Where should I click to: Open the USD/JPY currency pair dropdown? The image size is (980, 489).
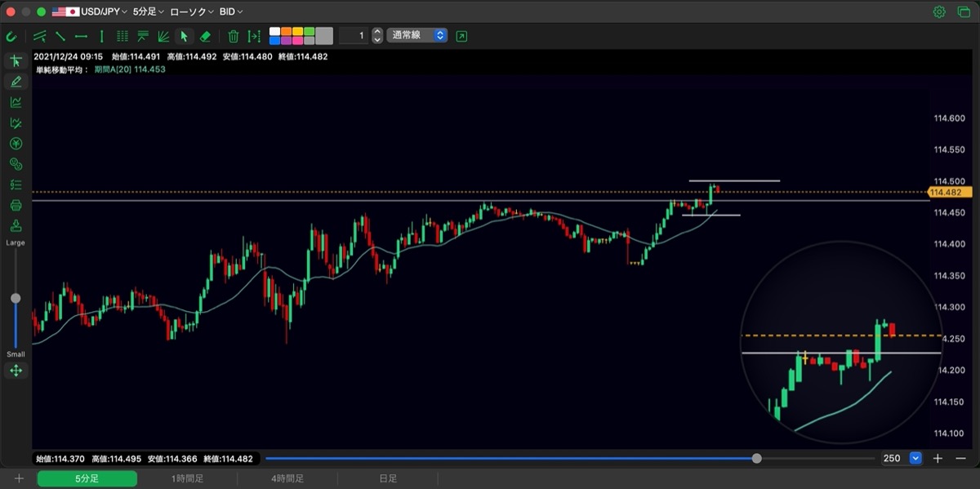[x=89, y=11]
